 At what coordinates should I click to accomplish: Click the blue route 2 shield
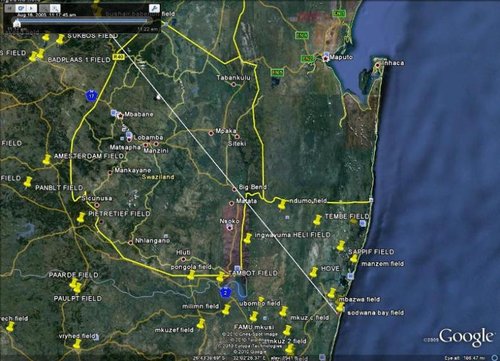(x=226, y=293)
